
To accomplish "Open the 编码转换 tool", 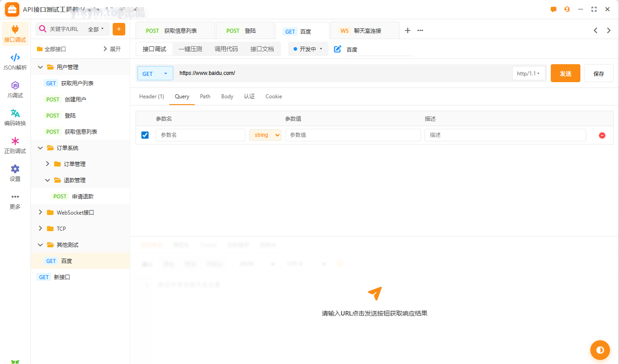I will point(15,118).
